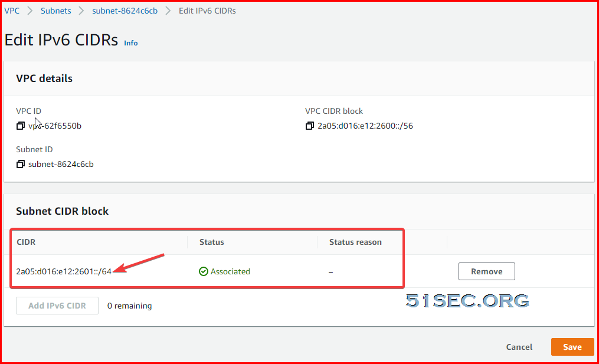Open the Info link beside page title
The image size is (599, 364).
pyautogui.click(x=130, y=43)
